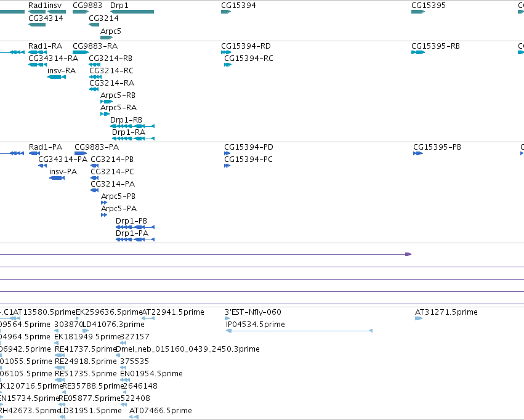This screenshot has width=524, height=420.
Task: Click the insv-RA transcript label
Action: pyautogui.click(x=62, y=70)
